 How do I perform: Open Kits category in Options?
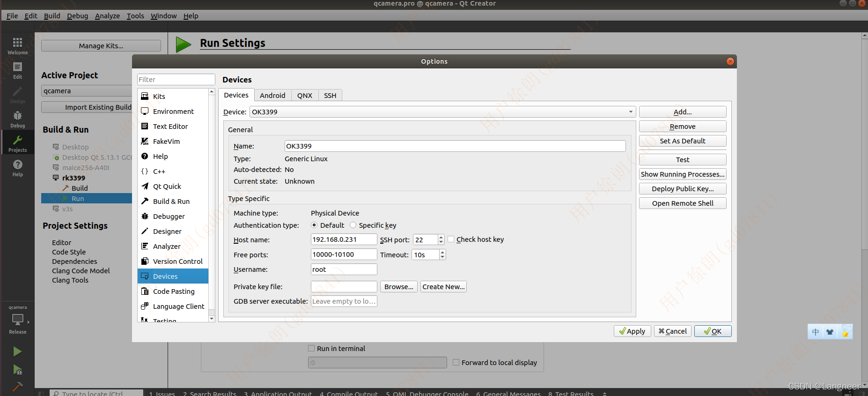pyautogui.click(x=173, y=96)
